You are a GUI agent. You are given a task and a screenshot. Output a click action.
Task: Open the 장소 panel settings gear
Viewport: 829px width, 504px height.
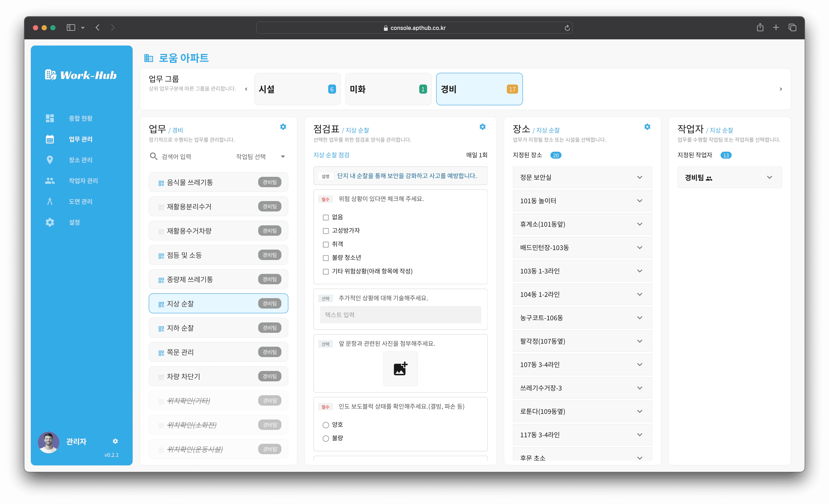(x=647, y=127)
